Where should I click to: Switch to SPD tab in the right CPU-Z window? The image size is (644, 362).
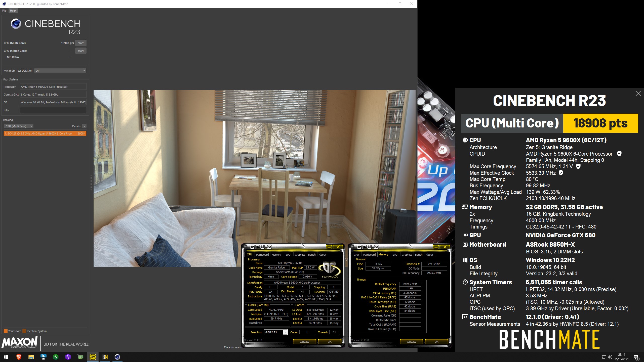pos(395,255)
